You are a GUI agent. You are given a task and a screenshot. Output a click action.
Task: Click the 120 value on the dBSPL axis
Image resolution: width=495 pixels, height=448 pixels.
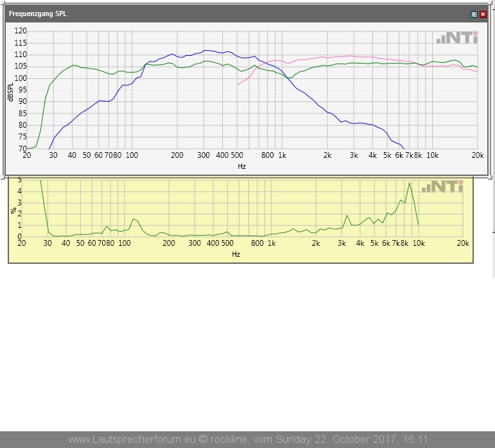point(21,31)
